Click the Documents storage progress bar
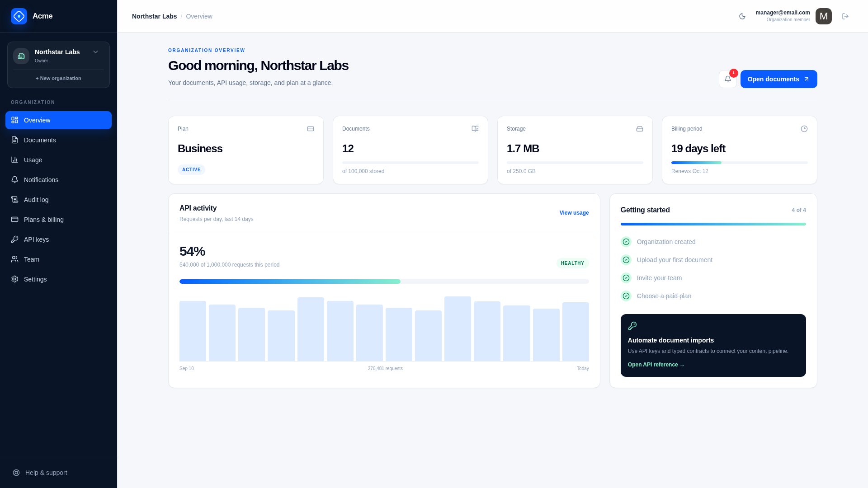 point(410,163)
